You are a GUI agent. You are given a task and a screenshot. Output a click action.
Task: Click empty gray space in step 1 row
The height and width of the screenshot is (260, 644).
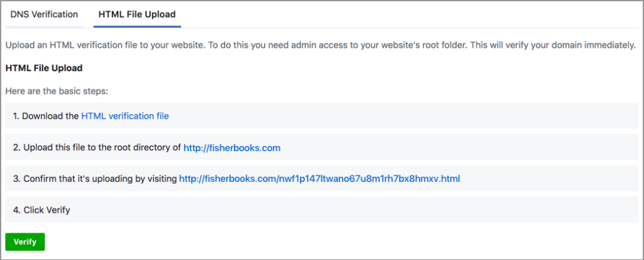pos(402,116)
